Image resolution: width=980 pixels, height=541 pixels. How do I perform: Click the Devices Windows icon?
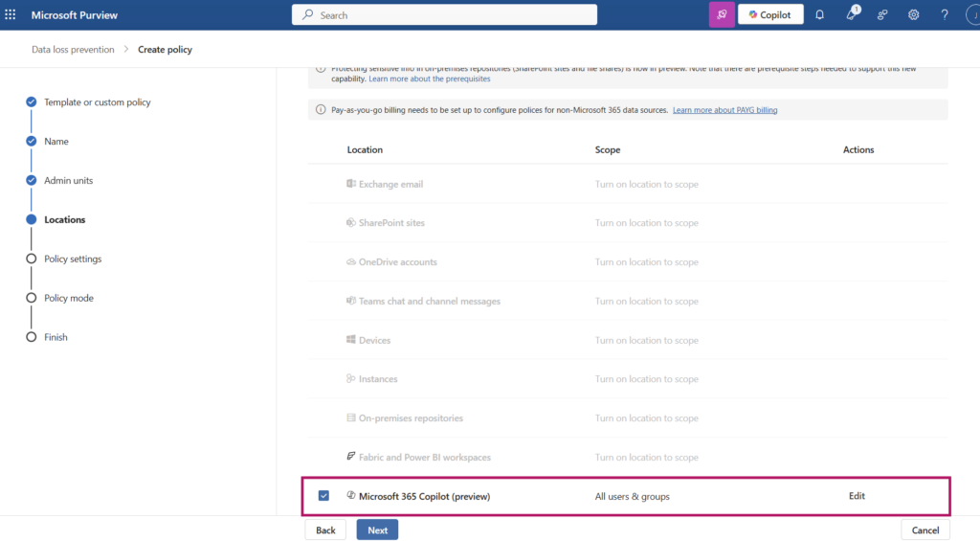351,340
